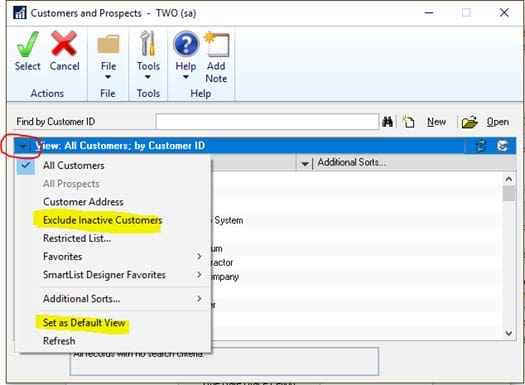The height and width of the screenshot is (385, 525).
Task: Click the Add Note icon
Action: click(217, 44)
